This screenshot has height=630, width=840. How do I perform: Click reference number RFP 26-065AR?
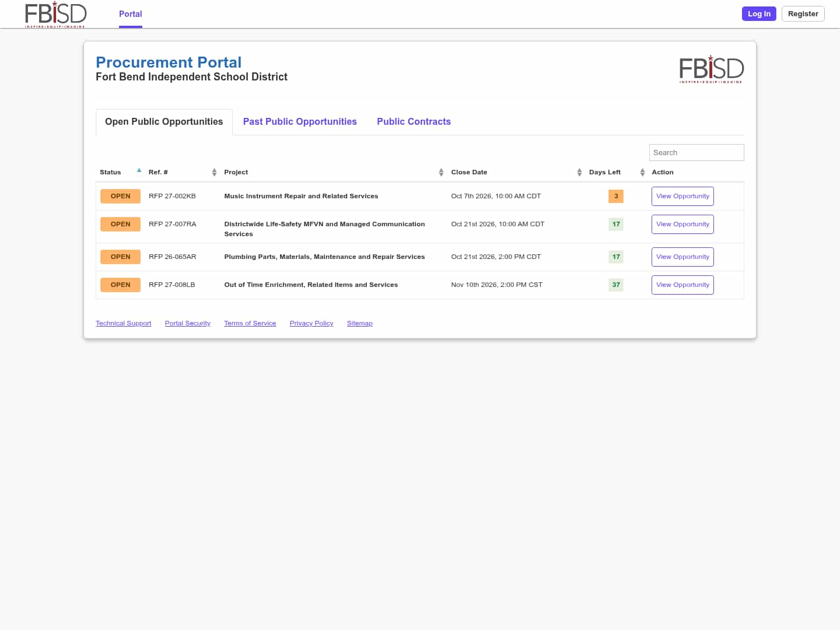(x=172, y=257)
